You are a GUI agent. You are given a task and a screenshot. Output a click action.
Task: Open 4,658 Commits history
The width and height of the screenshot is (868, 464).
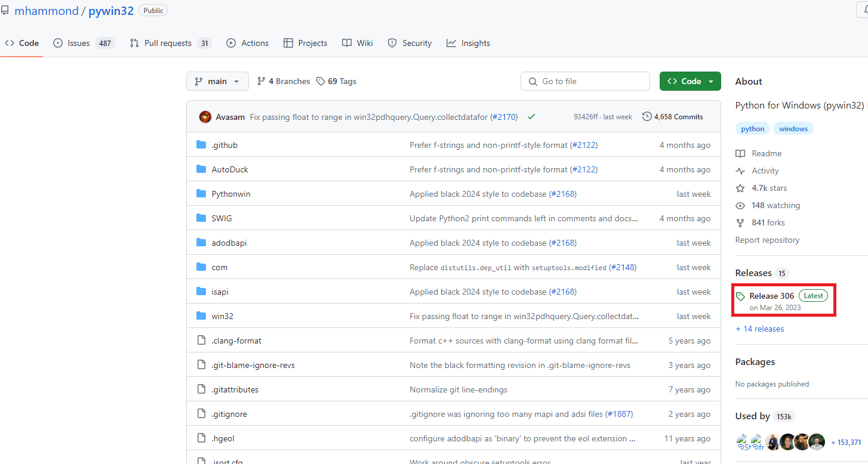point(673,117)
